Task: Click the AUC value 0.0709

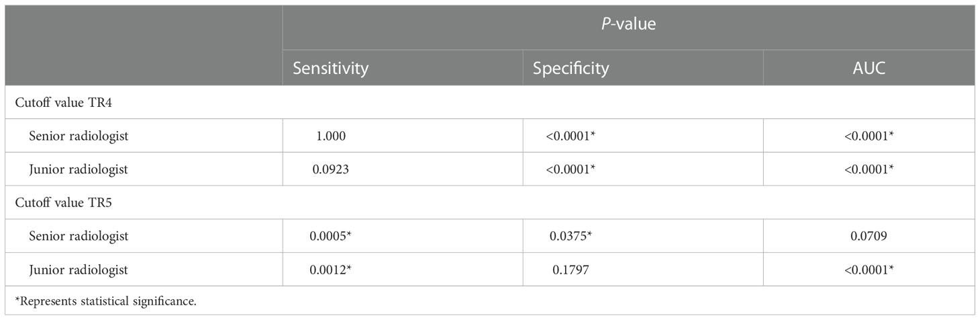Action: click(869, 236)
